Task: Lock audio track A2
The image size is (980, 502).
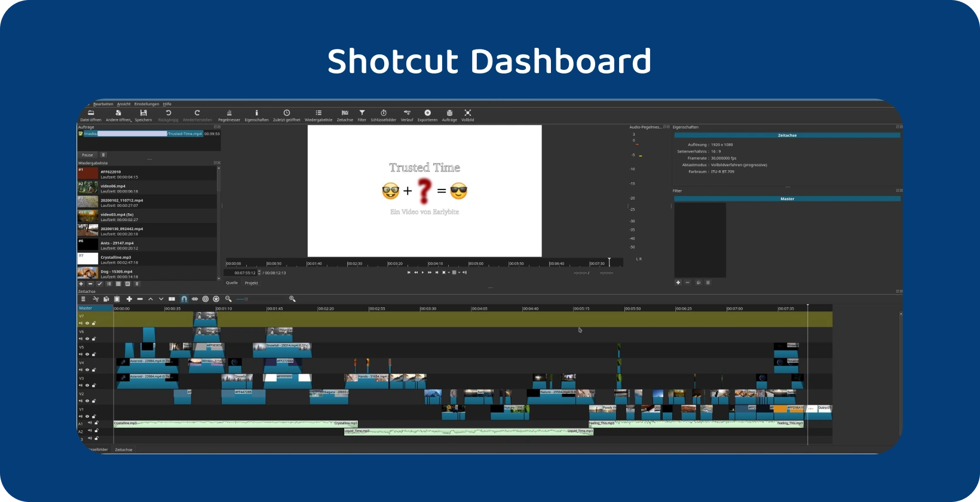Action: coord(96,431)
